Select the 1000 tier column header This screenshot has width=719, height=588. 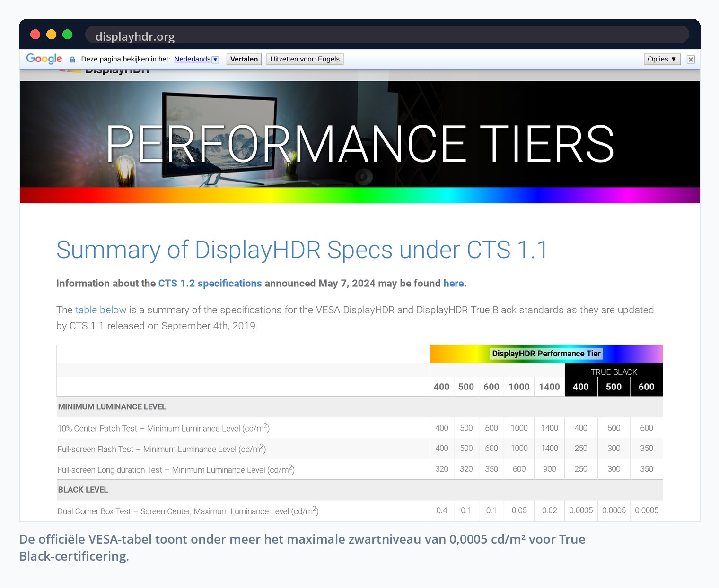pyautogui.click(x=519, y=387)
